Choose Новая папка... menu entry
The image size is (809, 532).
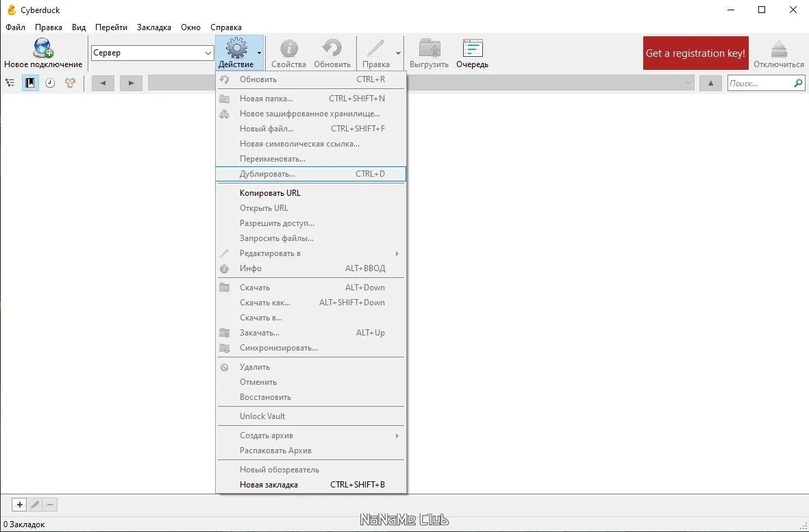310,99
